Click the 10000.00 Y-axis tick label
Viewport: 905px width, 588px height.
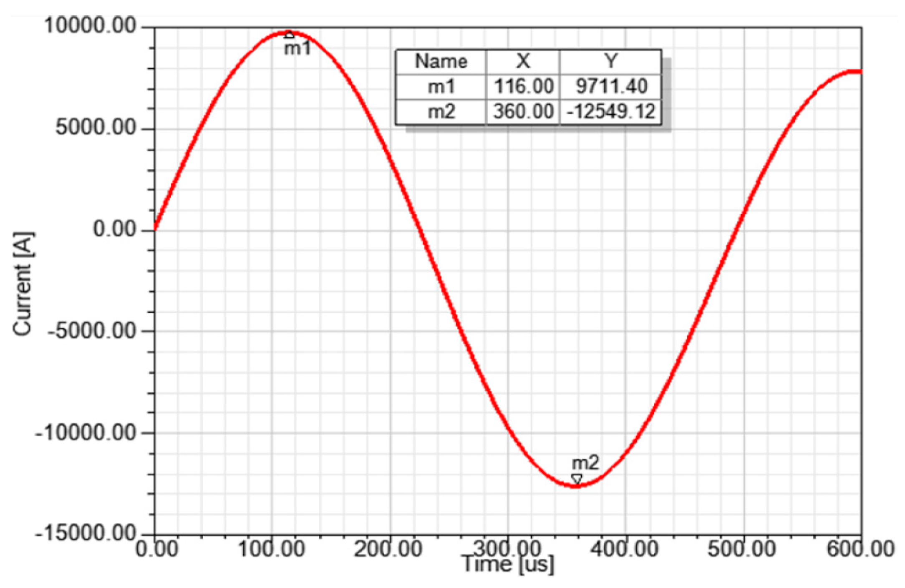tap(91, 26)
